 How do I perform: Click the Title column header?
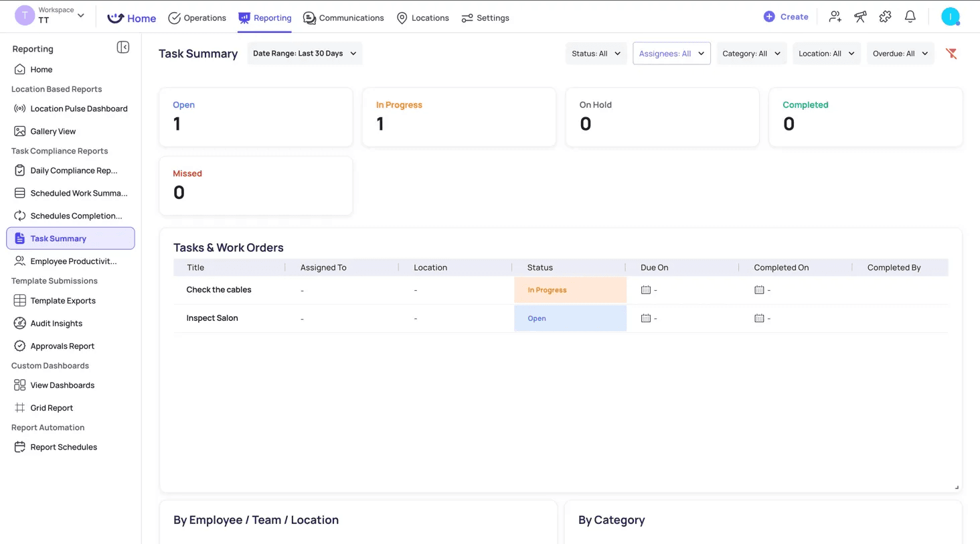(195, 267)
